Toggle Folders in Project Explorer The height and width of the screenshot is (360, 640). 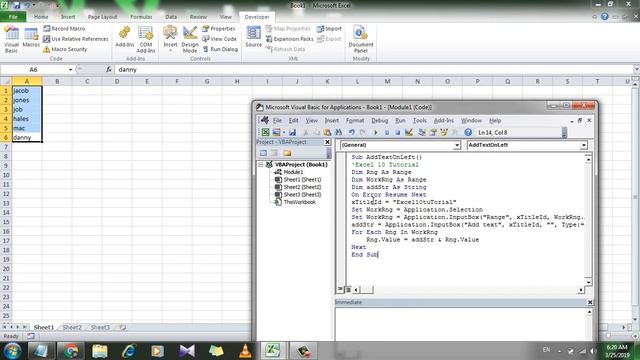point(287,153)
